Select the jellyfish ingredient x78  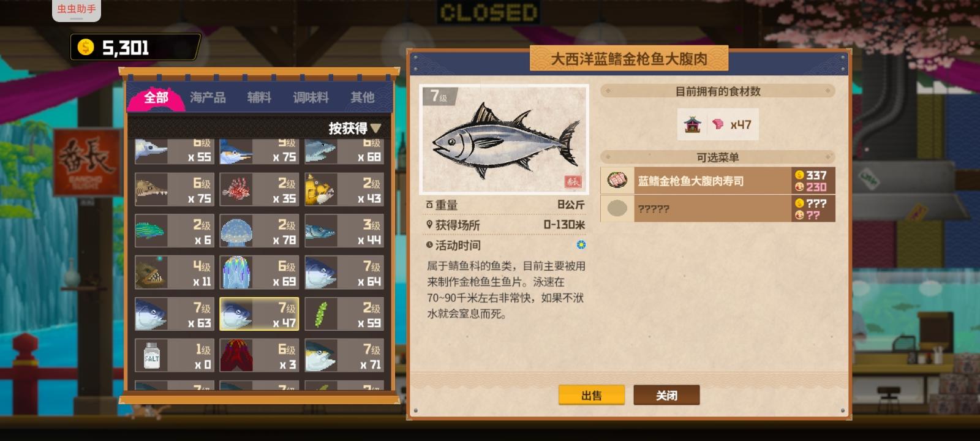(x=259, y=231)
